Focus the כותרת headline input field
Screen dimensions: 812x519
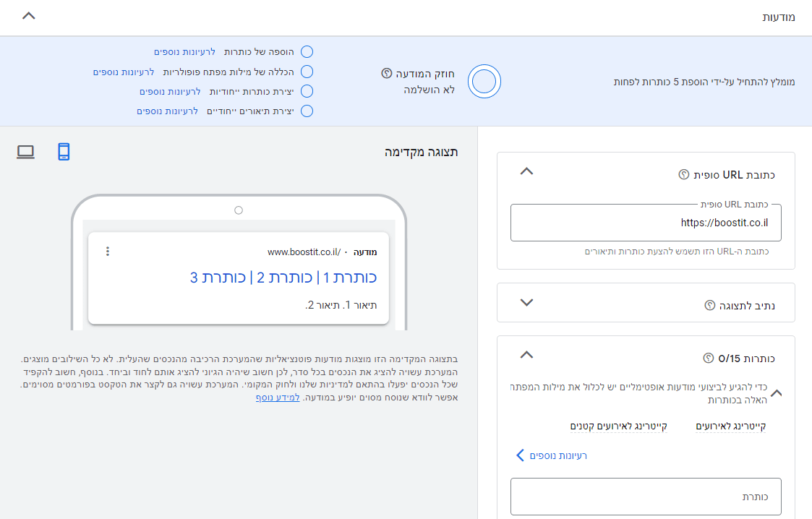[646, 497]
